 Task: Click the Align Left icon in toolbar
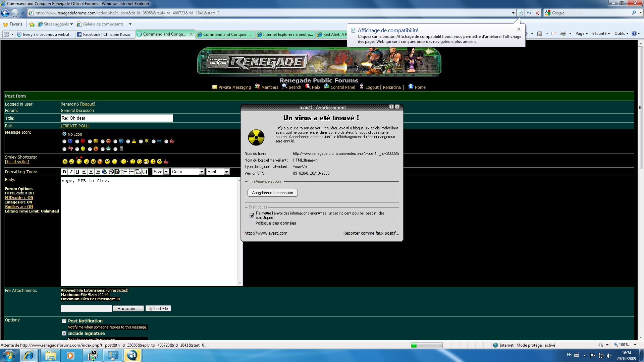[84, 172]
